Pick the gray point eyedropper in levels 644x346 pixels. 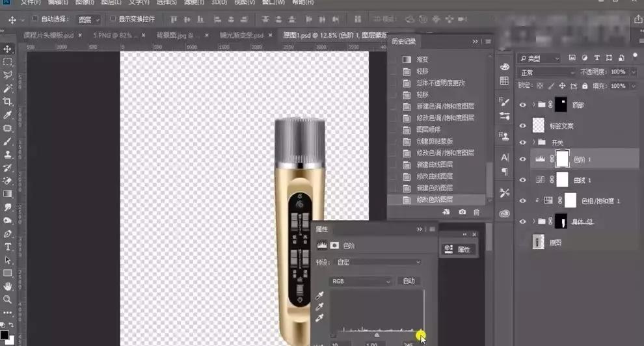319,306
